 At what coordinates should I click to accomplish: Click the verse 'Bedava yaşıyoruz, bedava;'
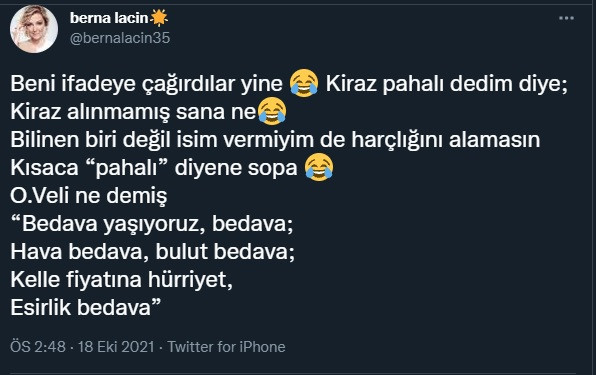tap(152, 223)
